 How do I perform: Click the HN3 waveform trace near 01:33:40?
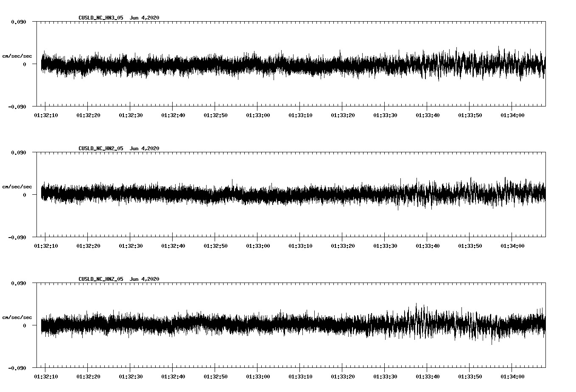427,64
